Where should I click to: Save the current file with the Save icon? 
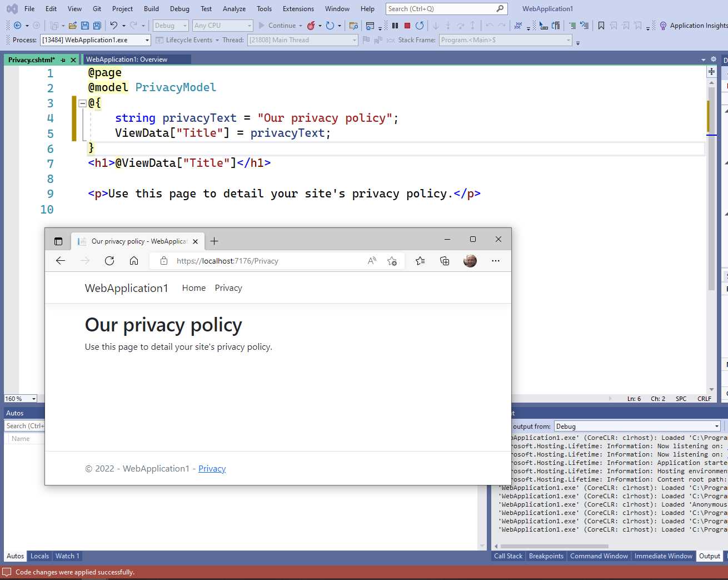pos(85,26)
